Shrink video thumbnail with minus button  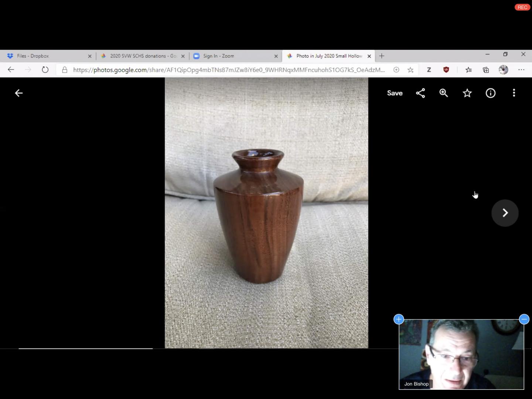click(x=524, y=319)
